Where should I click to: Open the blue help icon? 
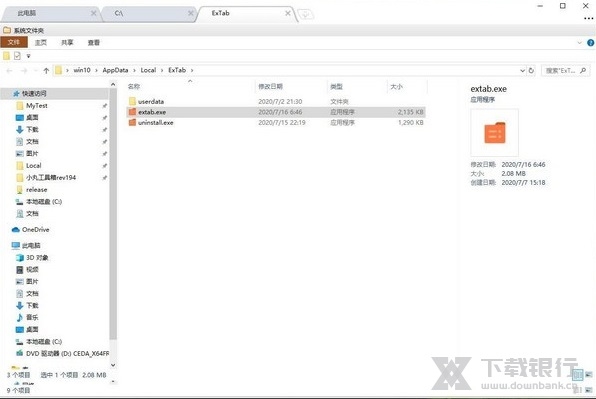(x=591, y=43)
